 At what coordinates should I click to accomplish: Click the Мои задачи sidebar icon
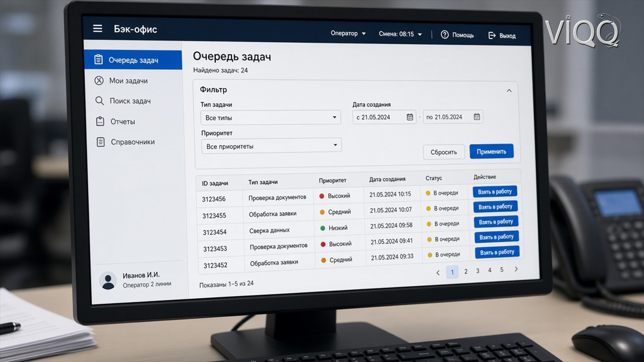99,80
